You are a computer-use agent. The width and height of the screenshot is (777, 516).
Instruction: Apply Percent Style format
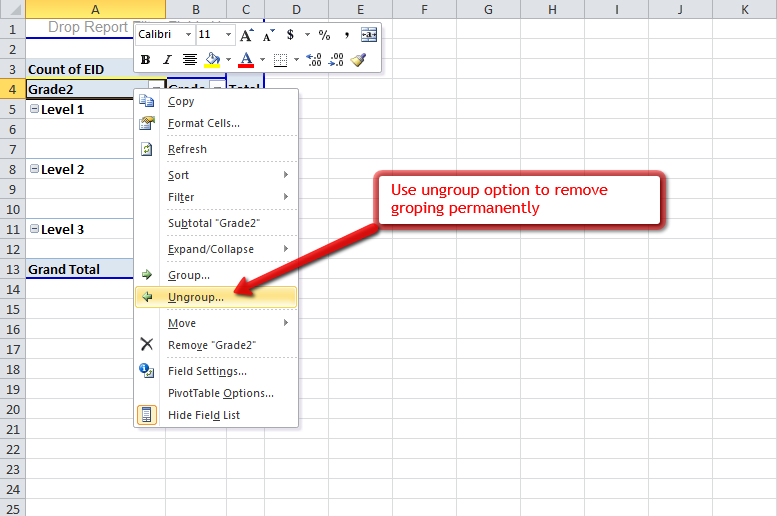pyautogui.click(x=324, y=35)
